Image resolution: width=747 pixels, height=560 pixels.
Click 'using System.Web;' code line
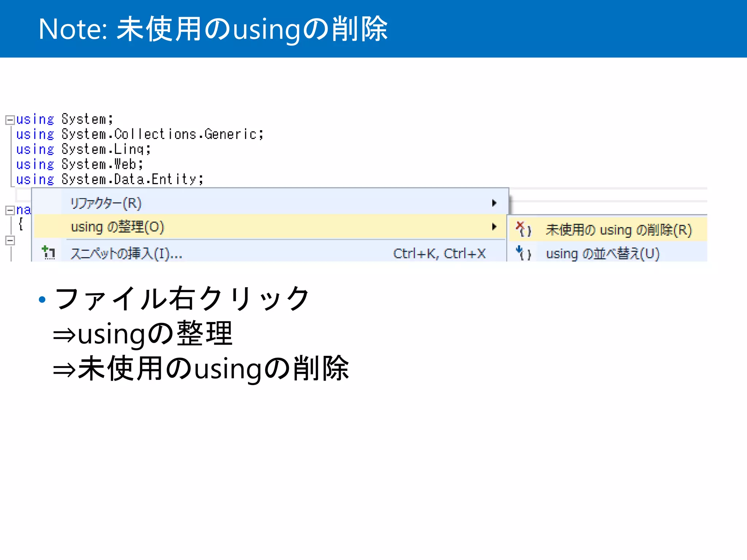point(80,165)
